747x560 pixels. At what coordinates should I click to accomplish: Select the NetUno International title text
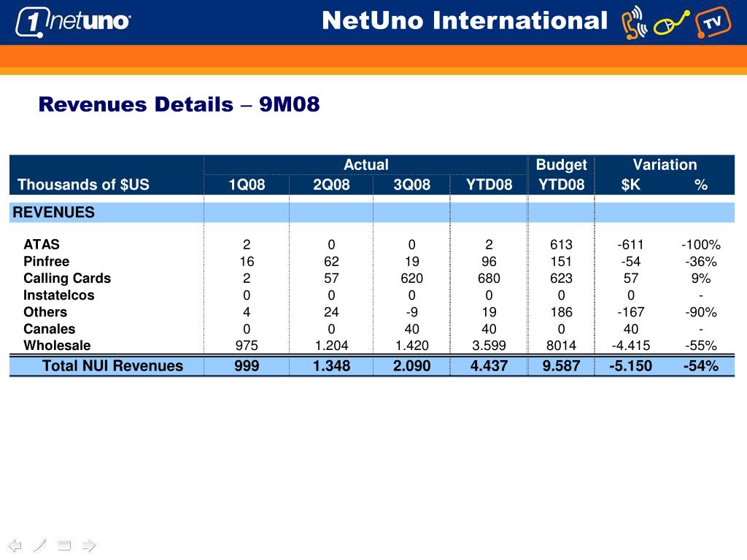click(x=465, y=21)
